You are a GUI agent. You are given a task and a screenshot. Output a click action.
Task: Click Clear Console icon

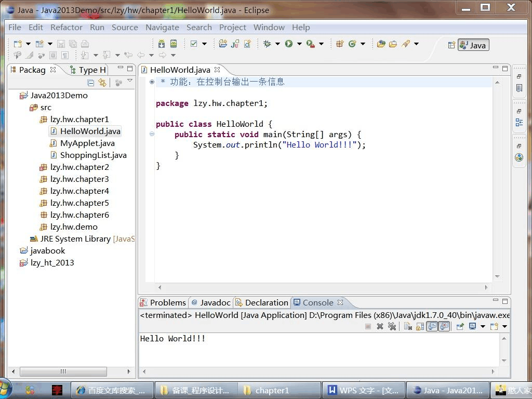pos(408,326)
